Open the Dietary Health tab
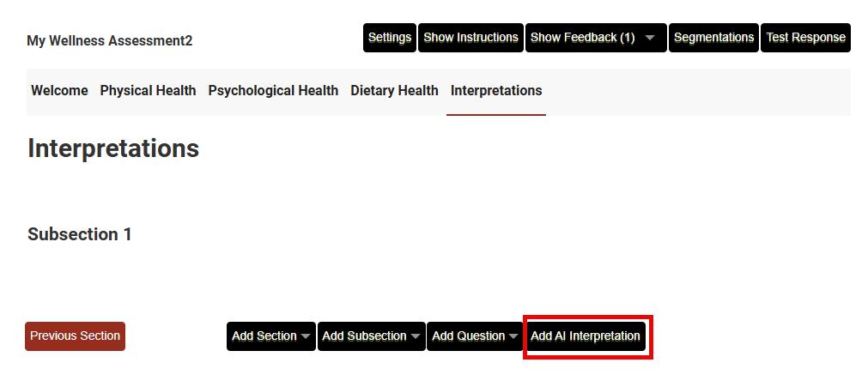 [x=394, y=91]
